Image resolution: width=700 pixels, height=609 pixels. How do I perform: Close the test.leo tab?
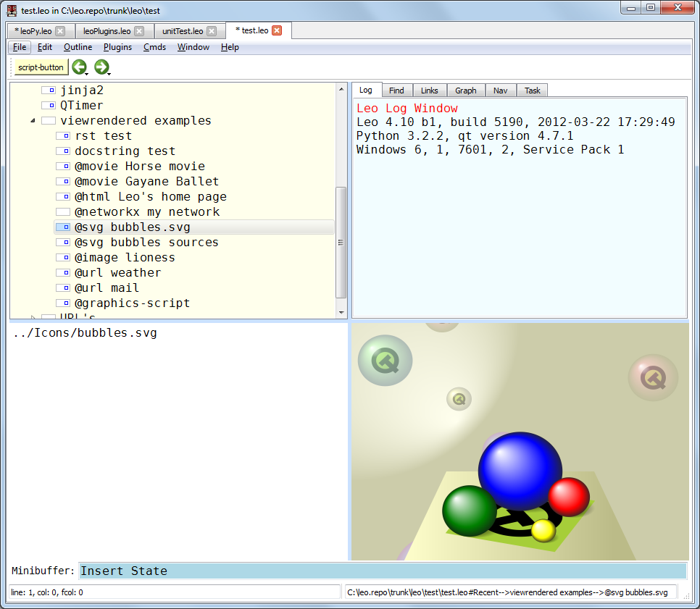[278, 30]
